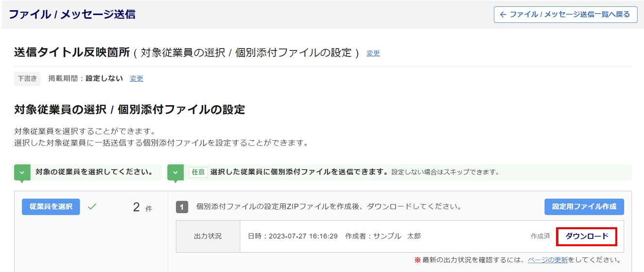This screenshot has width=644, height=272.
Task: Click the green checkmark beside 従業員を選択
Action: point(92,207)
